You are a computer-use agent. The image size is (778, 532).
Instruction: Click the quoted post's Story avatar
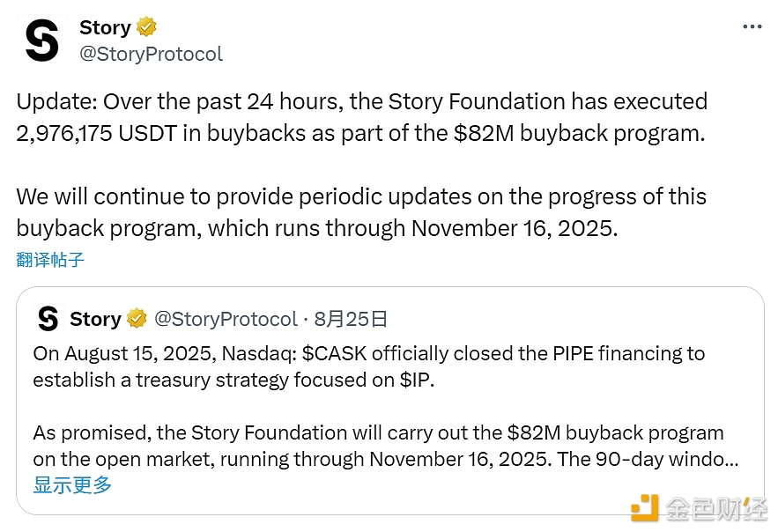click(48, 318)
